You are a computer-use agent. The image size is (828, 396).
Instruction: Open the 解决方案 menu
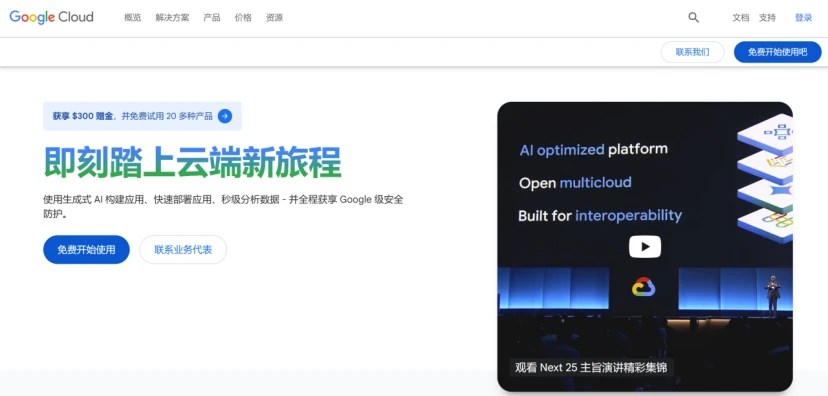(x=172, y=17)
